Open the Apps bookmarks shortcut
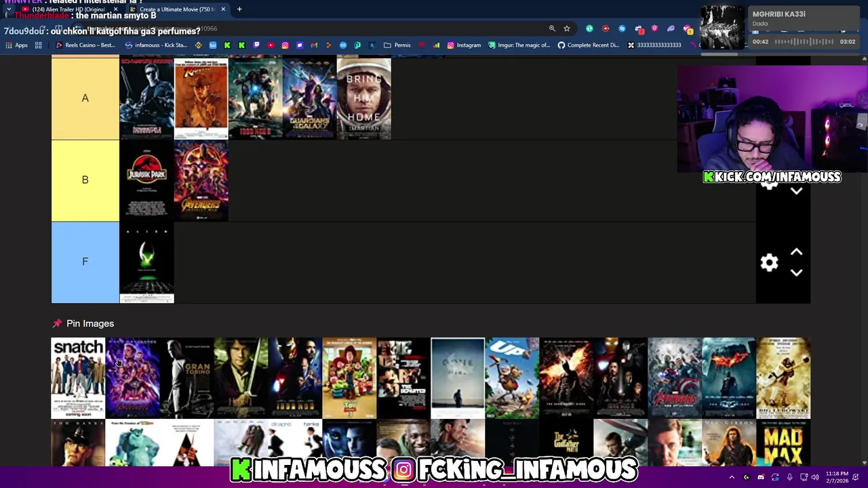The image size is (868, 488). tap(16, 45)
